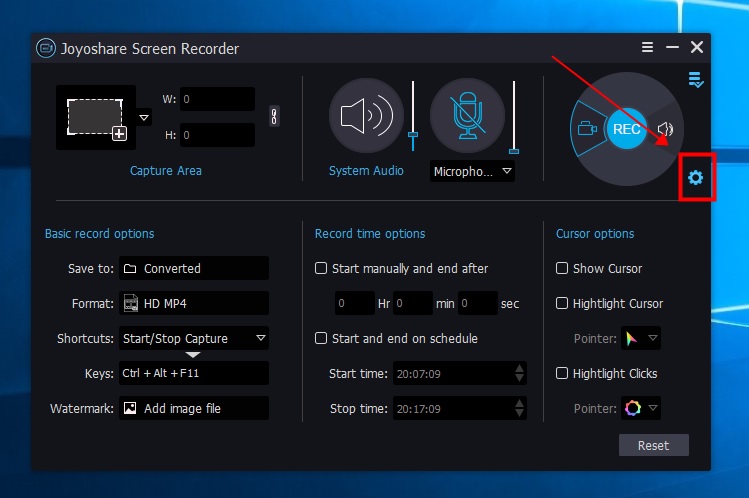Click the Format HD MP4 field
This screenshot has height=498, width=749.
(x=194, y=303)
